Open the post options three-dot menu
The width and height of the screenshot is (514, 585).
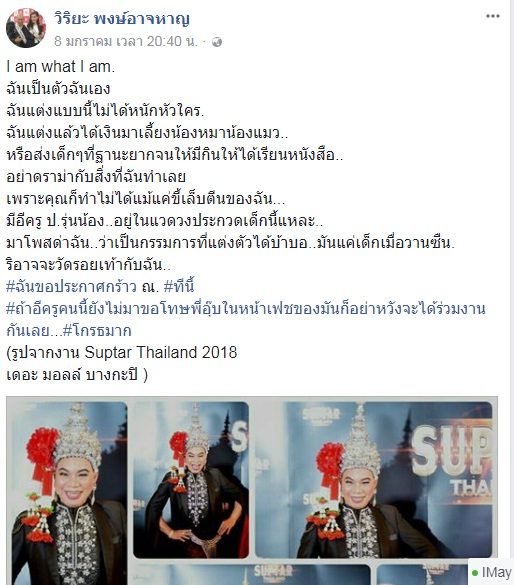492,16
